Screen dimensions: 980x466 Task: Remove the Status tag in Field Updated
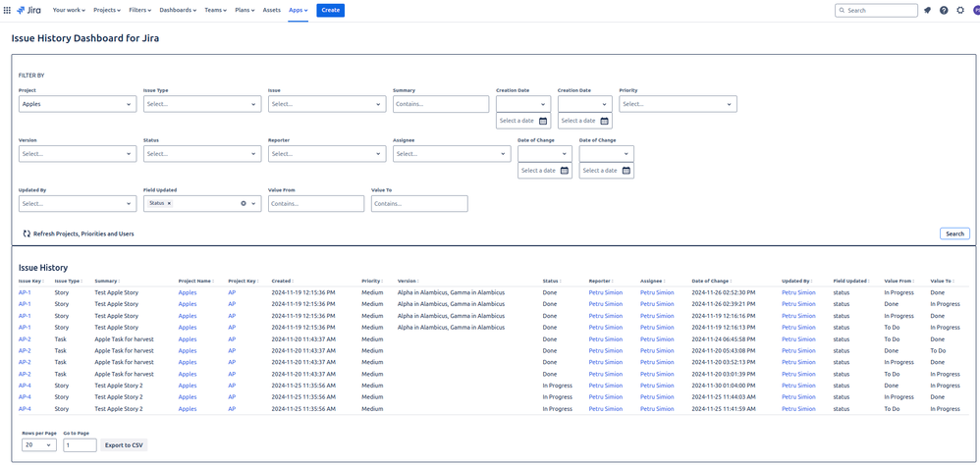[169, 204]
